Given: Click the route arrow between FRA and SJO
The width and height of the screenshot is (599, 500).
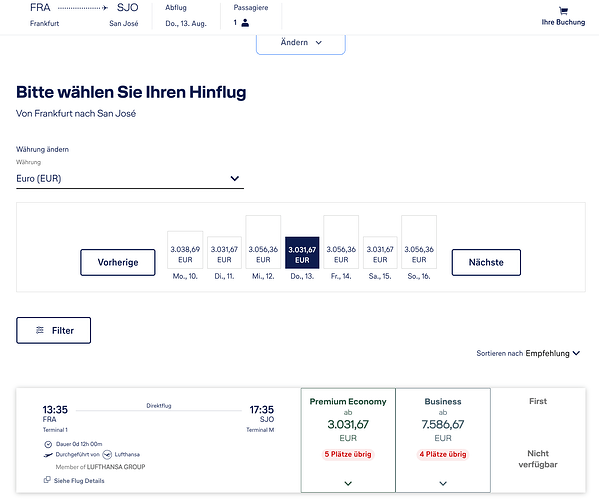Looking at the screenshot, I should pos(83,8).
